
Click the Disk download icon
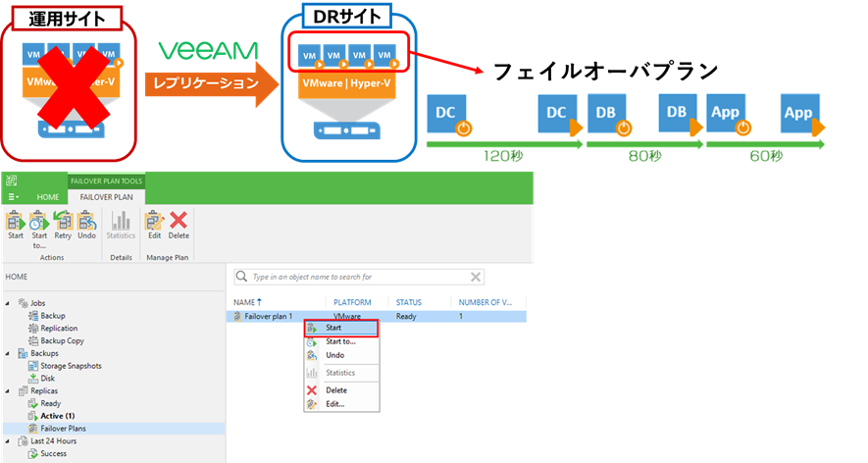(33, 379)
